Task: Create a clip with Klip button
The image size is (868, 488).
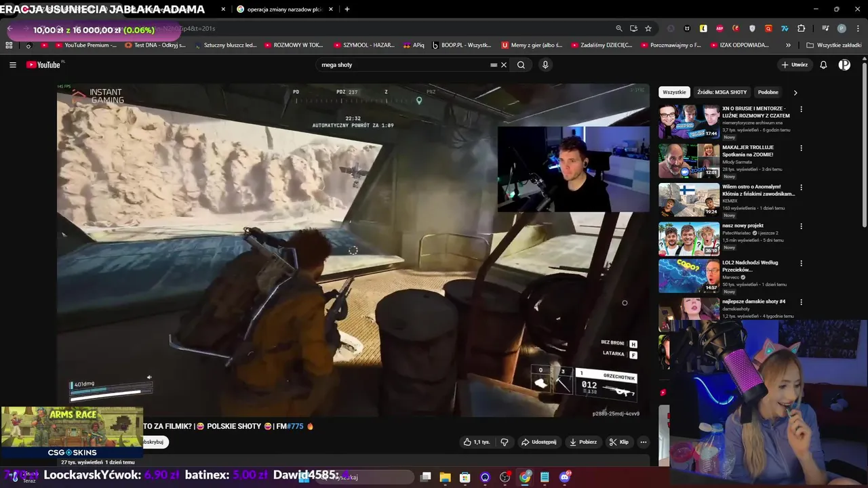Action: coord(618,442)
